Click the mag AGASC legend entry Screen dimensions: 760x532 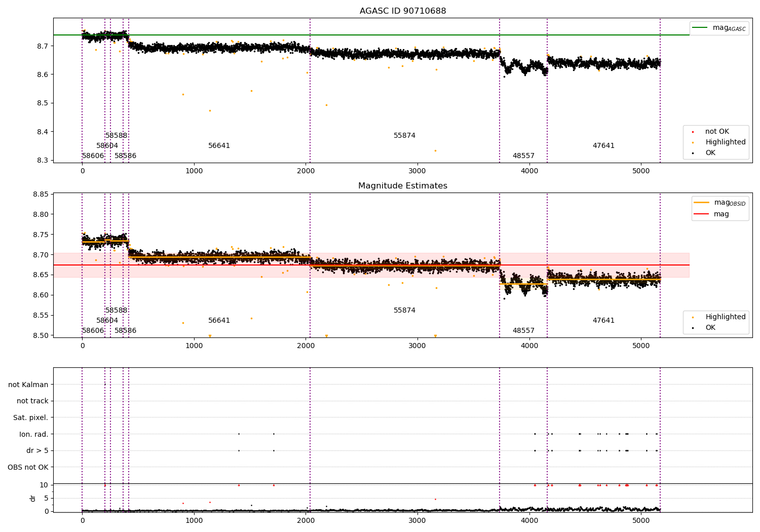719,28
